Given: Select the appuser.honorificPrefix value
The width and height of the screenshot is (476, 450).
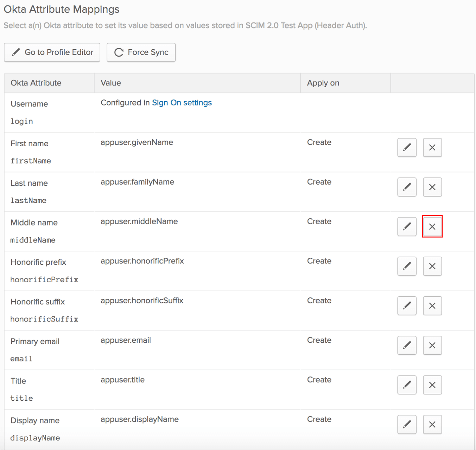Looking at the screenshot, I should coord(142,261).
